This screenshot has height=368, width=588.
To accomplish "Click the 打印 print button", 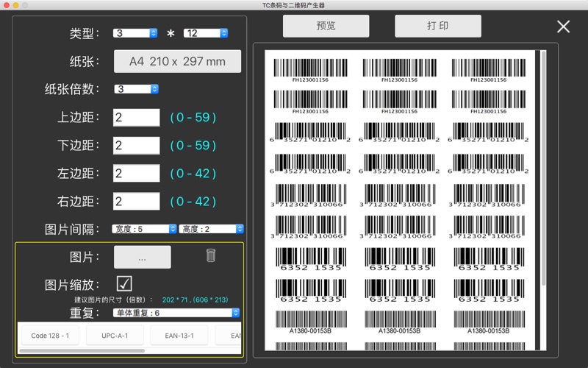I will pos(438,26).
